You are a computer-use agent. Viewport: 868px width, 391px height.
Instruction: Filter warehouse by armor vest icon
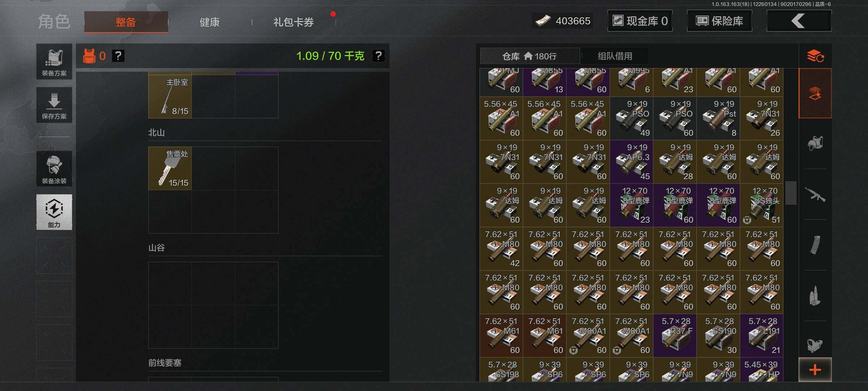click(815, 144)
